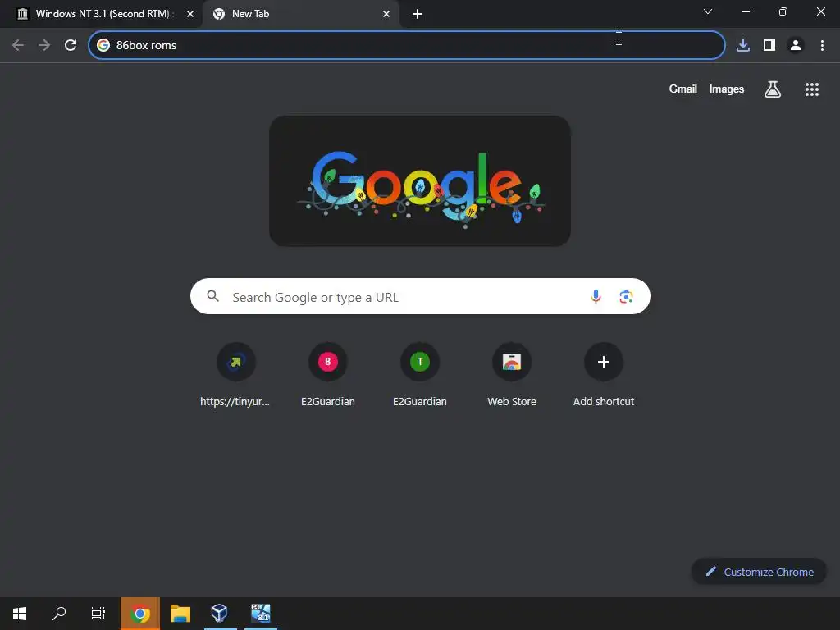
Task: Open the 86Box icon on taskbar
Action: pos(261,614)
